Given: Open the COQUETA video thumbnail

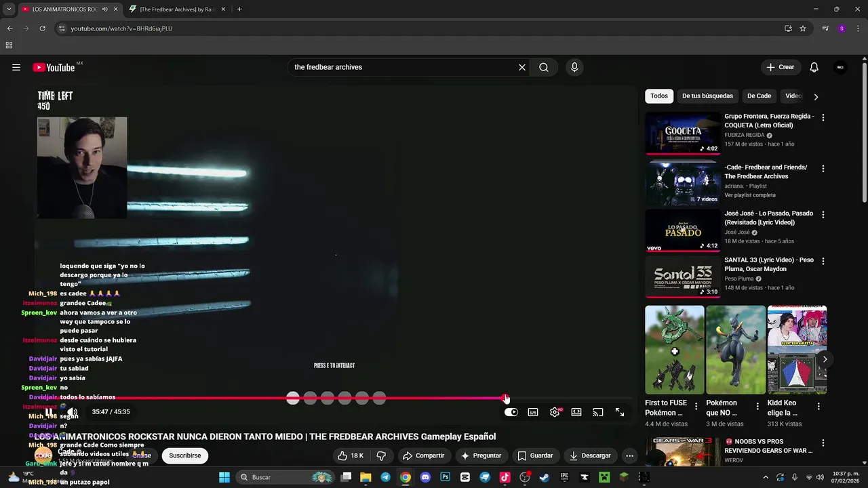Looking at the screenshot, I should [x=683, y=133].
